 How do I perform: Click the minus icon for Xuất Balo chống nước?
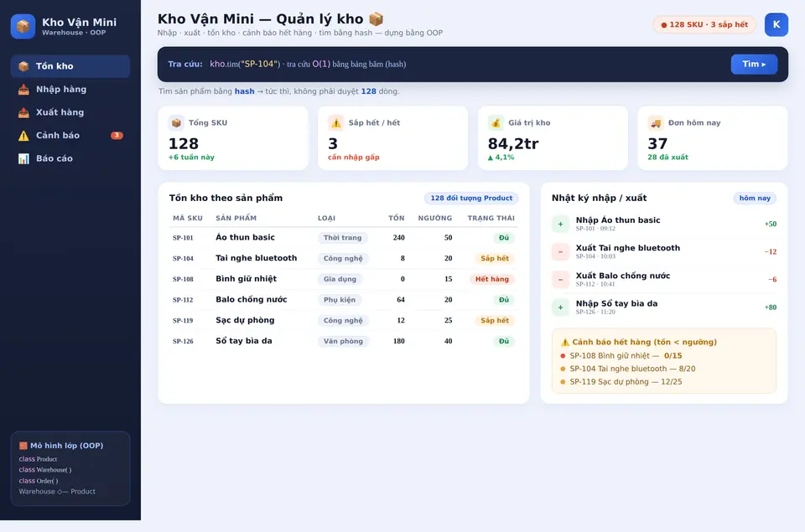(561, 280)
